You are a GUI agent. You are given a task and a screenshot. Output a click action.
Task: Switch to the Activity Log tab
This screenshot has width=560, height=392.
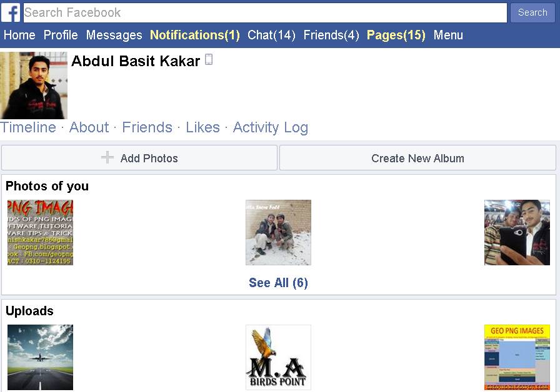click(271, 127)
